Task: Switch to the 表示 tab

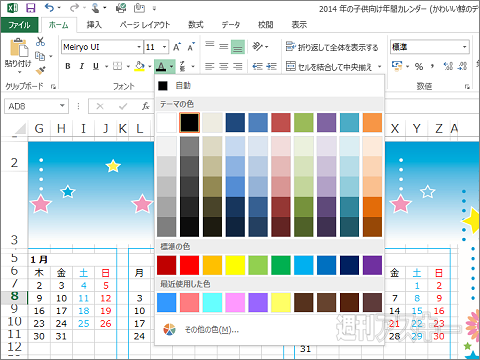Action: tap(299, 25)
